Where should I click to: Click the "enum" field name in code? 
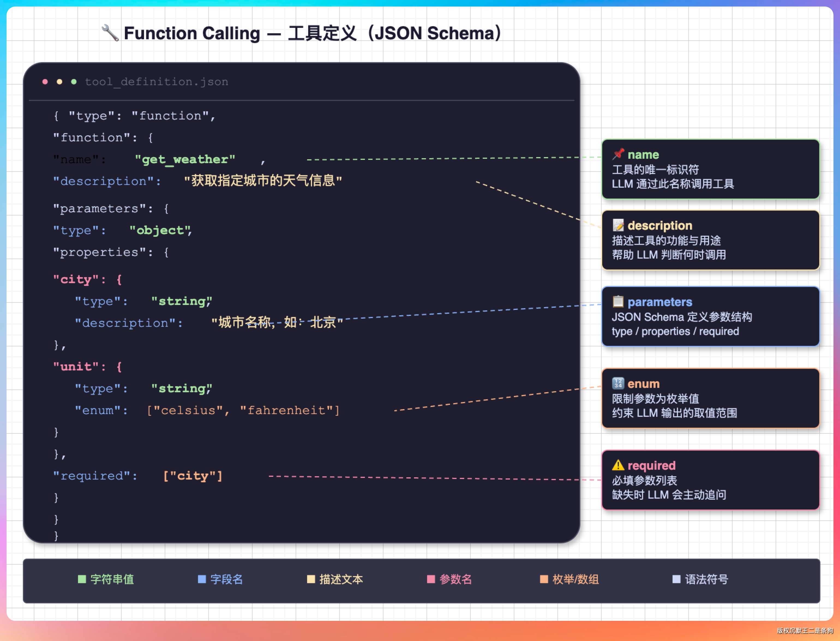click(x=98, y=410)
